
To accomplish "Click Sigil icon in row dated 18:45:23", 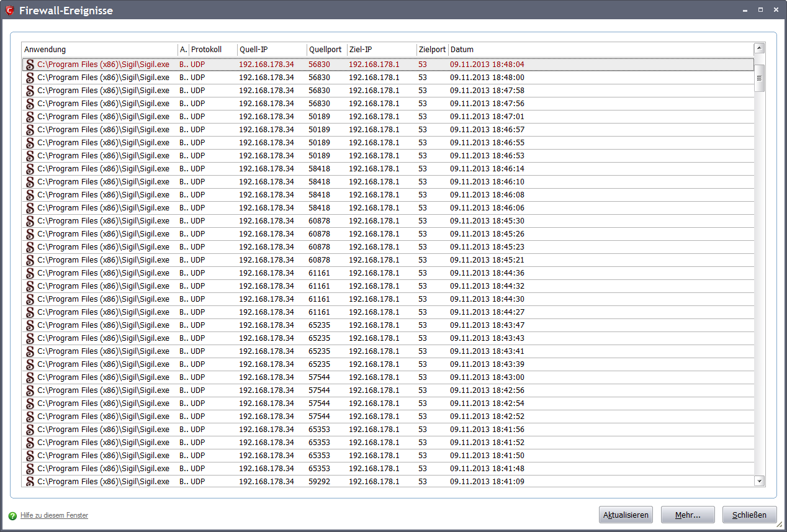I will [30, 247].
